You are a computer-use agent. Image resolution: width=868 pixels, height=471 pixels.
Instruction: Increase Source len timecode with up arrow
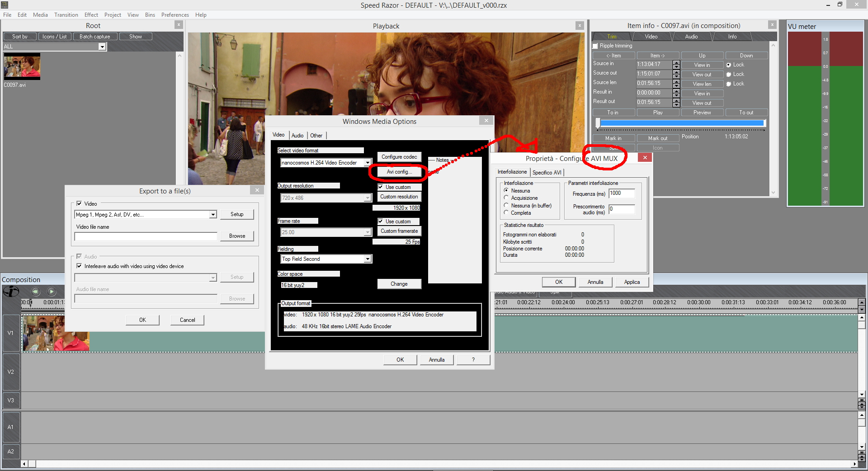coord(676,81)
